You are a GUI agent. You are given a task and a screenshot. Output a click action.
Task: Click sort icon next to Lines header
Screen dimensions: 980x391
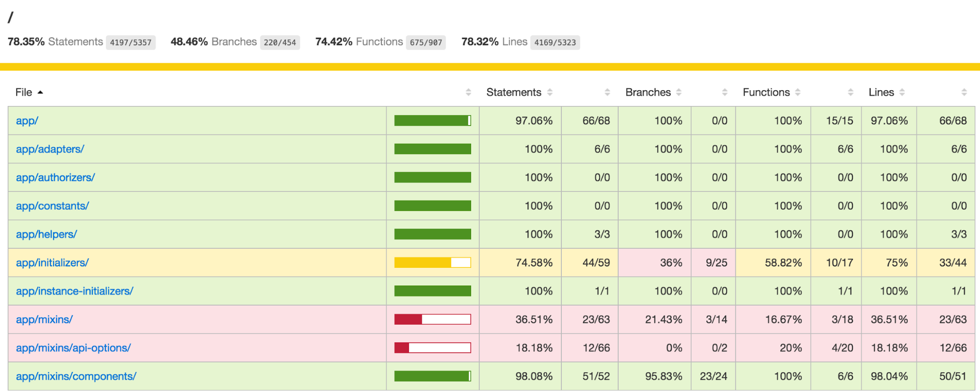click(902, 92)
